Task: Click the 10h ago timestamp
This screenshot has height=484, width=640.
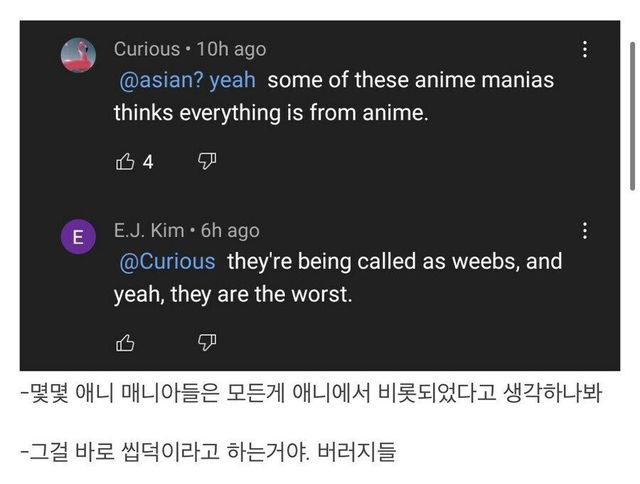Action: click(x=231, y=49)
